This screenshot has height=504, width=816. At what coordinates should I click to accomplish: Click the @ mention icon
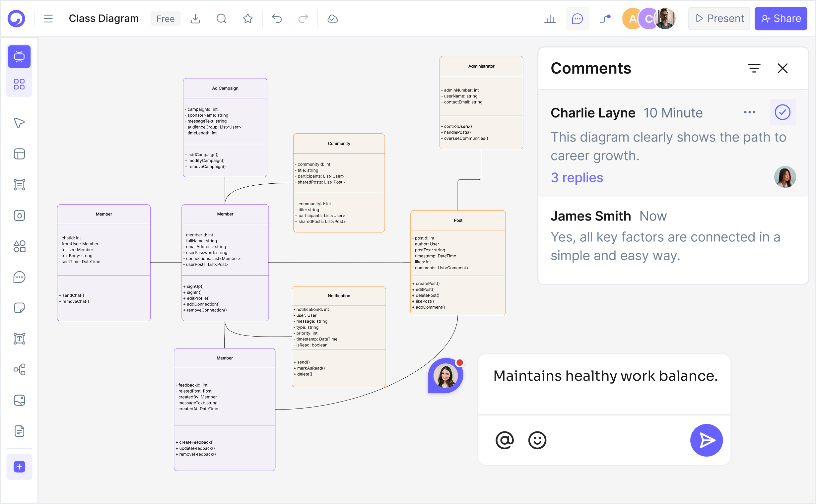pyautogui.click(x=505, y=440)
